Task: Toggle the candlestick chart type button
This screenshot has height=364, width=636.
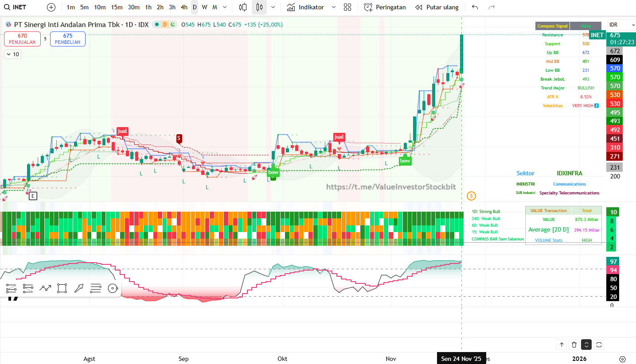Action: [x=259, y=7]
